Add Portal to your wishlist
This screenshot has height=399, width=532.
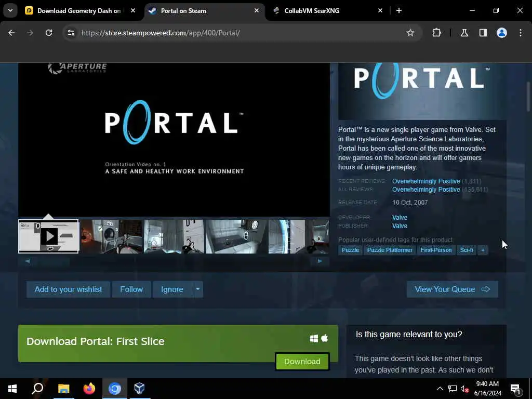68,289
